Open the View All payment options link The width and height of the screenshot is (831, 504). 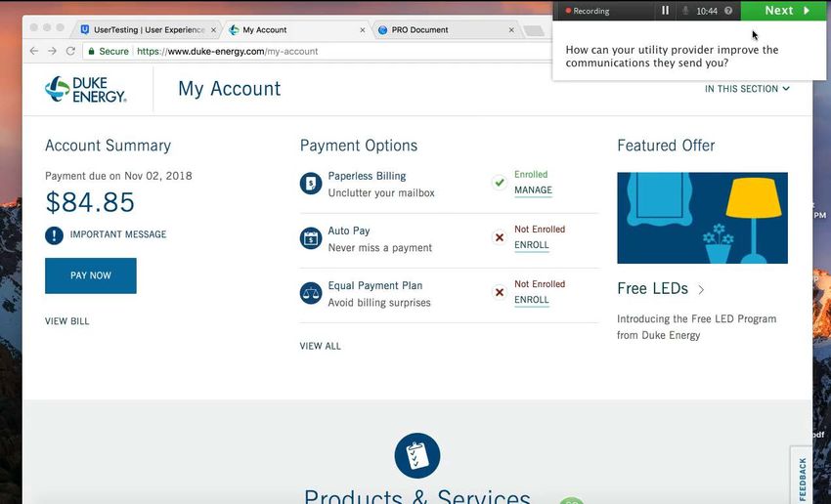320,346
